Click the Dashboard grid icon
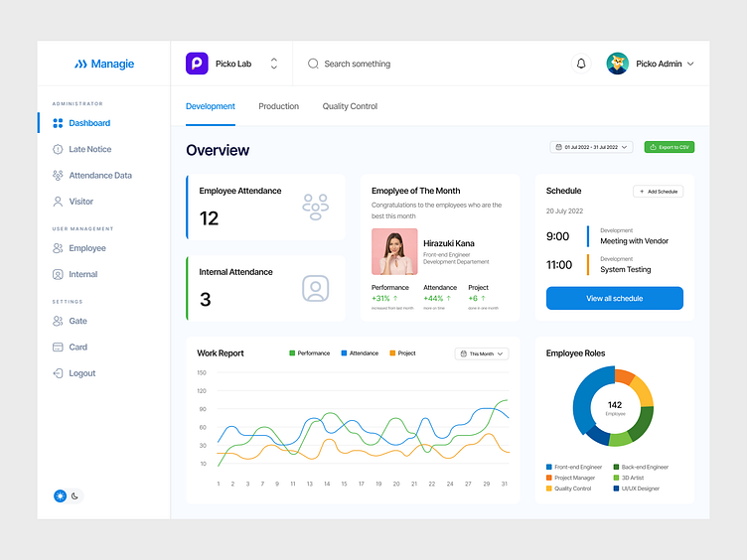 click(58, 123)
